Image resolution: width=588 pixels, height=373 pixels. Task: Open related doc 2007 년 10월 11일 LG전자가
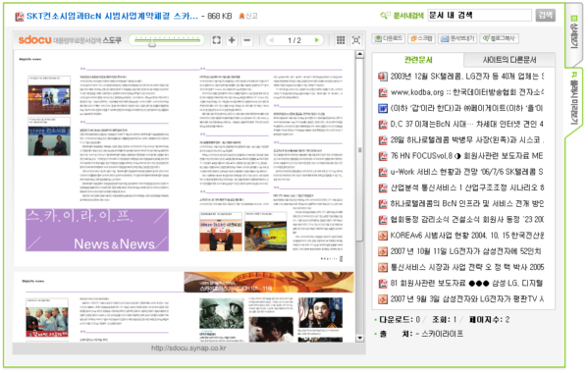466,251
